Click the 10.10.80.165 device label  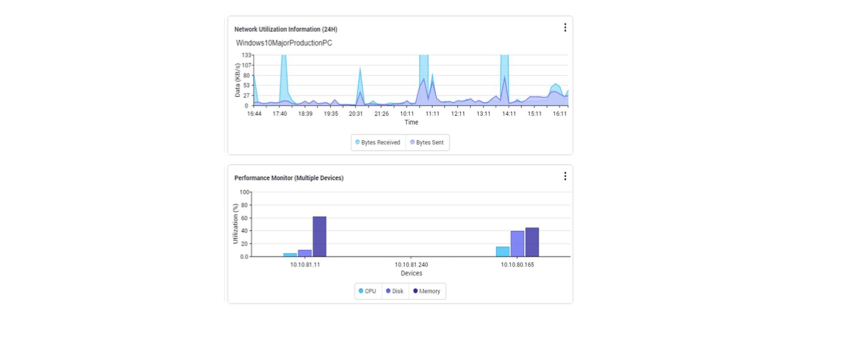coord(518,265)
